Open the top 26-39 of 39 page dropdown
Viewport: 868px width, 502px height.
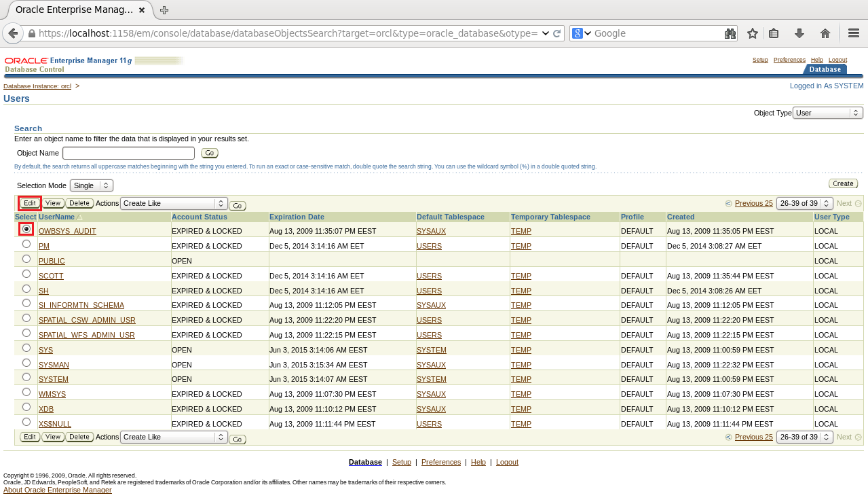pos(805,203)
